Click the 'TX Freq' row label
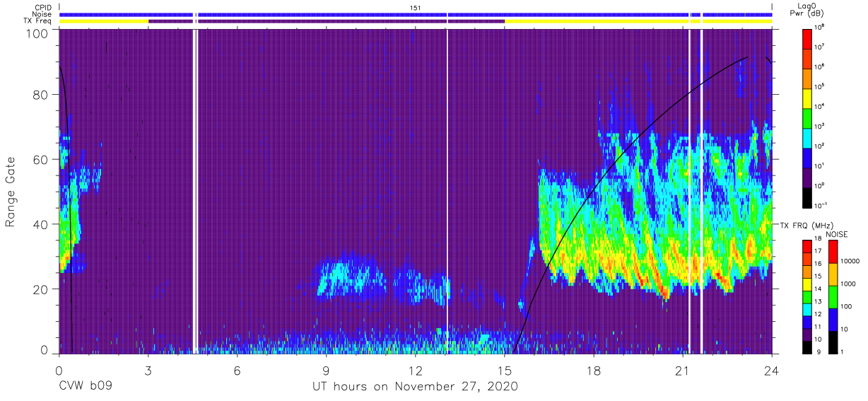Image resolution: width=868 pixels, height=401 pixels. point(39,21)
